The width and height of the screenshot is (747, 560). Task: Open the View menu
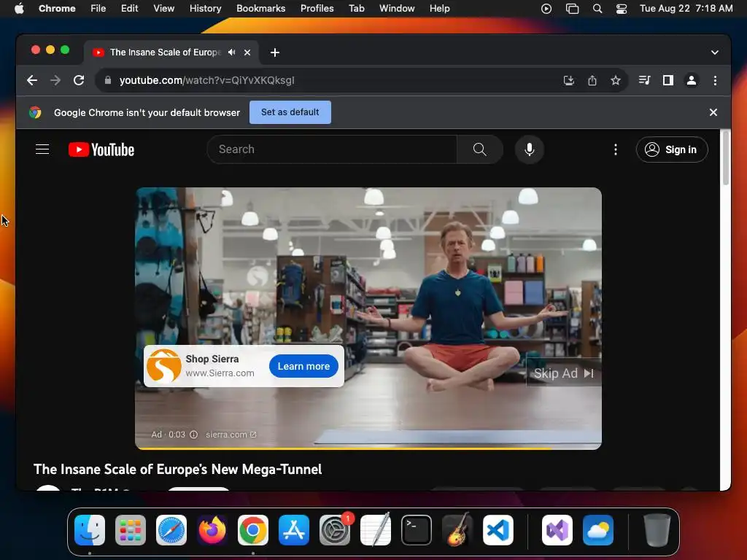pyautogui.click(x=164, y=9)
